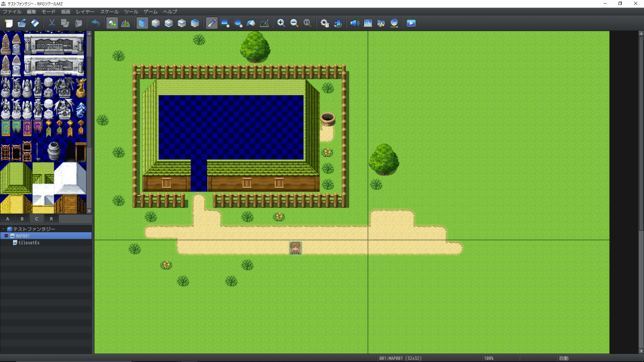Open the Plugin Manager puzzle icon
The width and height of the screenshot is (644, 362).
pos(338,23)
